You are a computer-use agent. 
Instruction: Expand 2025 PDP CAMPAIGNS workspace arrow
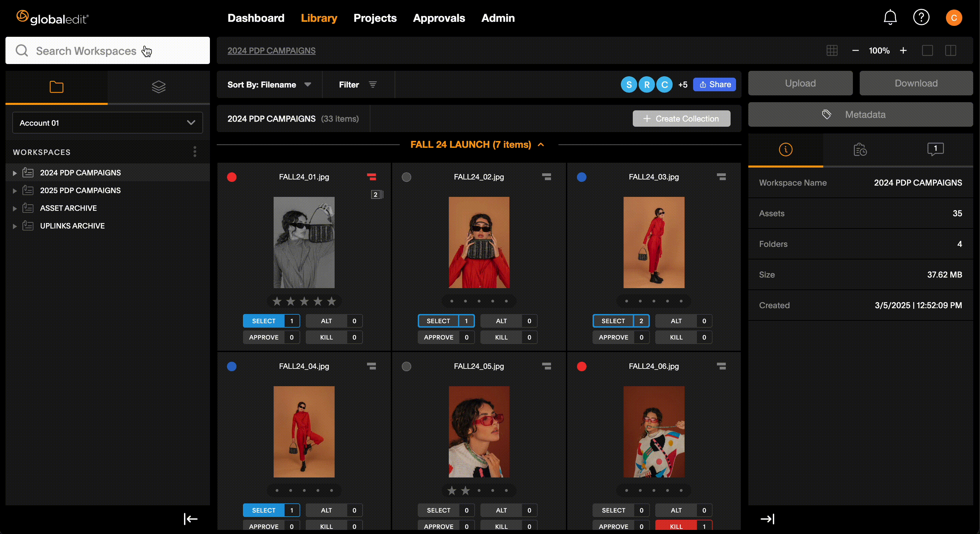tap(14, 191)
